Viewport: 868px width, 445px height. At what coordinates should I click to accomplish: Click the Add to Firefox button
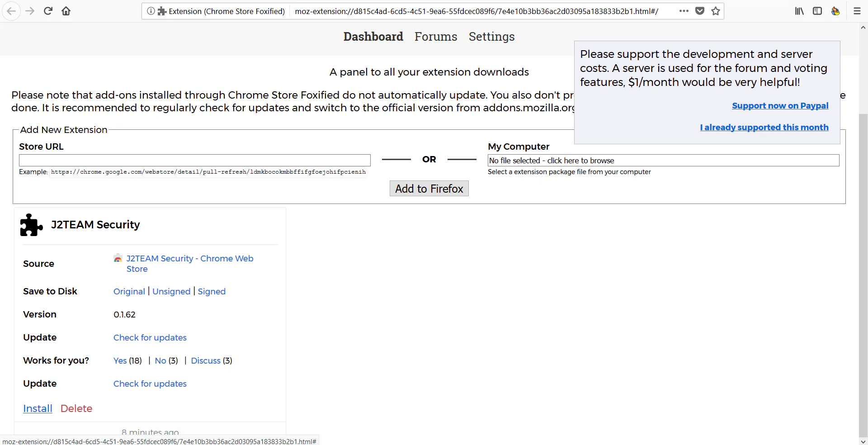[429, 189]
